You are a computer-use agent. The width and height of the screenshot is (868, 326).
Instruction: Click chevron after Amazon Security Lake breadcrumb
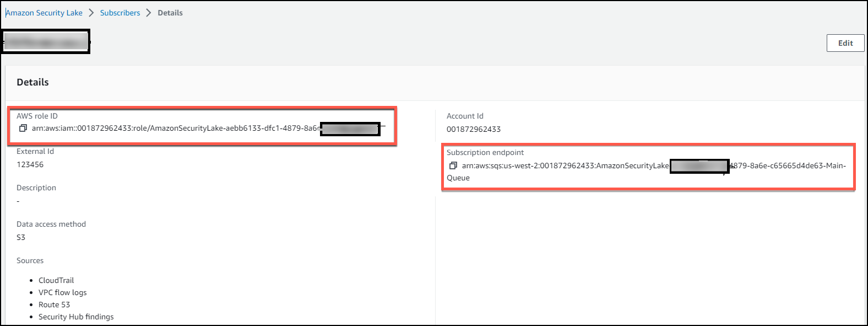[x=91, y=13]
